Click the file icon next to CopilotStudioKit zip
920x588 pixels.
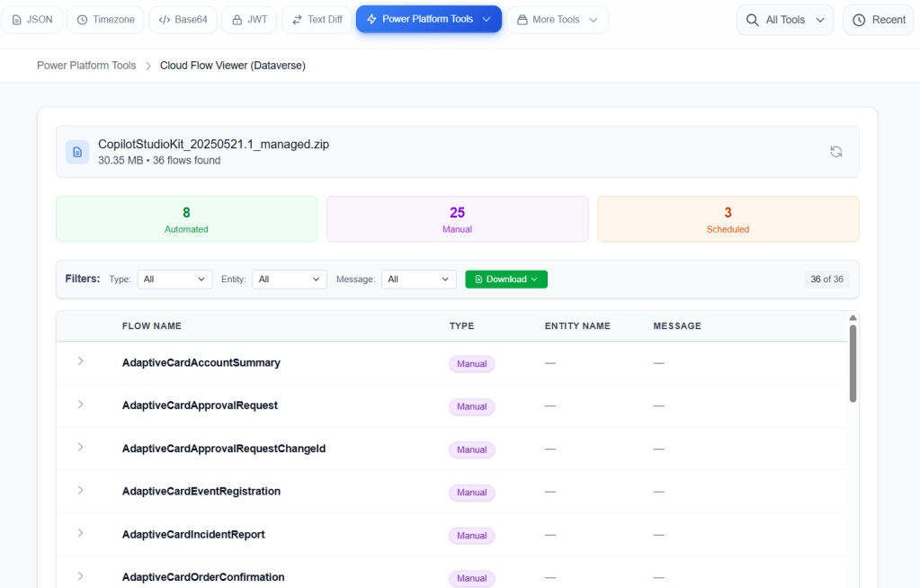[77, 152]
